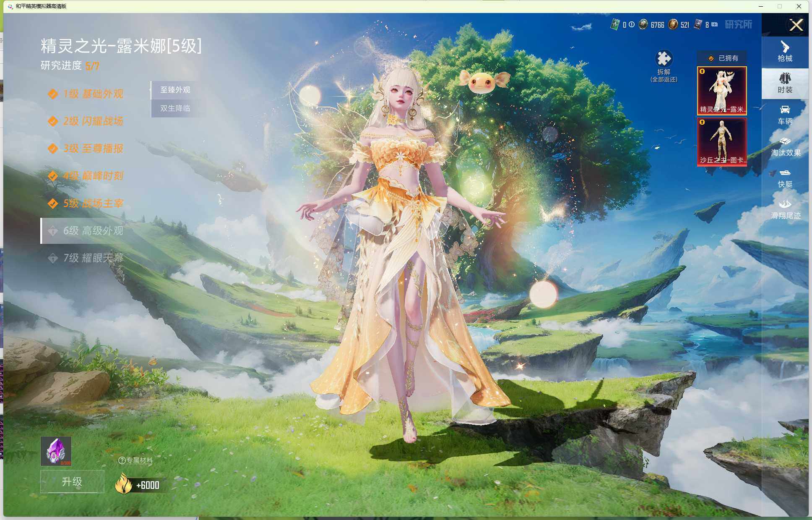Switch to the 快艇 speedboat category
The width and height of the screenshot is (812, 520).
[784, 178]
